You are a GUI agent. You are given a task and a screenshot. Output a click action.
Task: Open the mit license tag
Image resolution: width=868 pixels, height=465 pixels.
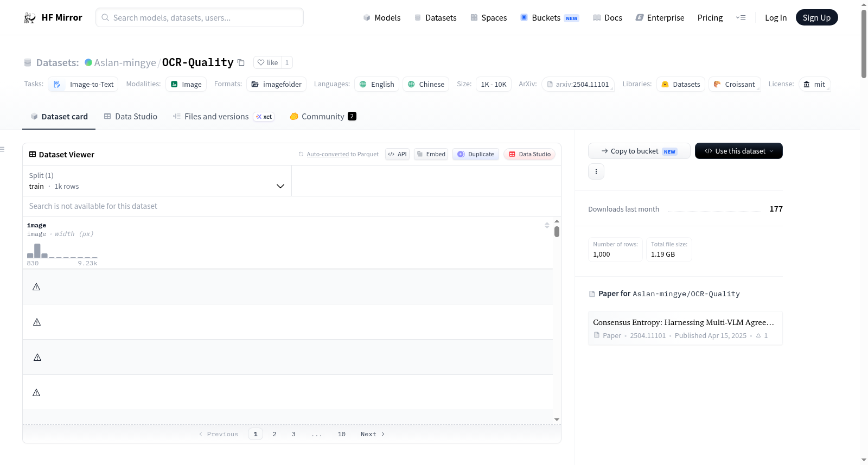point(814,84)
